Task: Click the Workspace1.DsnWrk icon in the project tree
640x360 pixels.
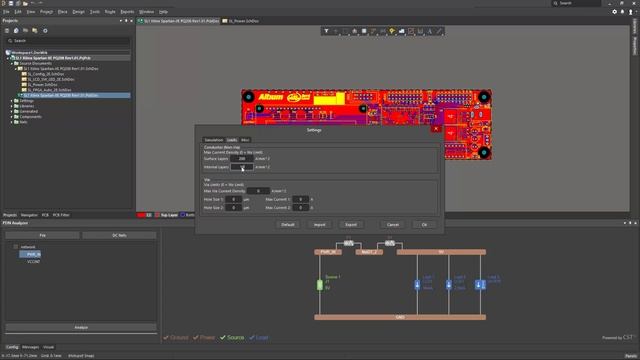Action: pyautogui.click(x=8, y=53)
